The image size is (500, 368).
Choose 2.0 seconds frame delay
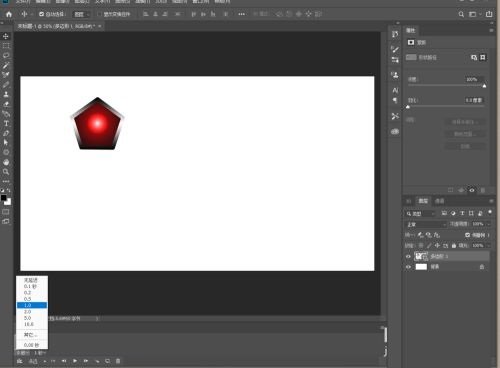pos(32,312)
